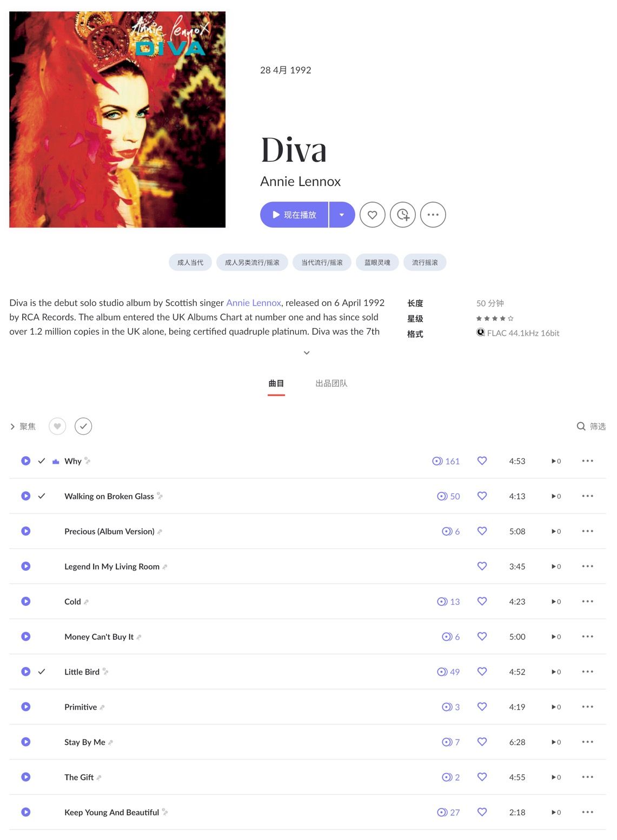Expand the 聚焦 focus section

pos(23,426)
